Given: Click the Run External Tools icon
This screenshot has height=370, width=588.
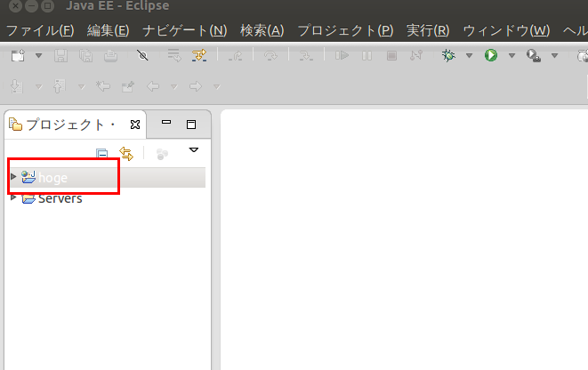Looking at the screenshot, I should [x=534, y=55].
